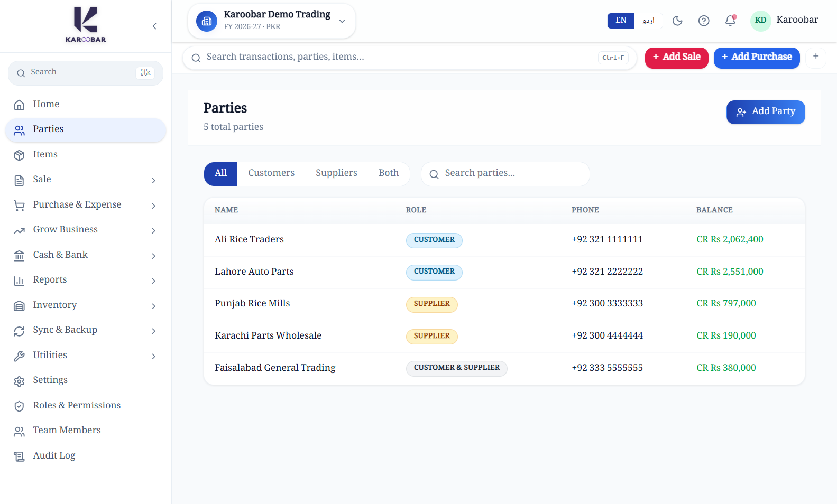Expand the Utilities submenu chevron
The image size is (837, 504).
(x=154, y=356)
